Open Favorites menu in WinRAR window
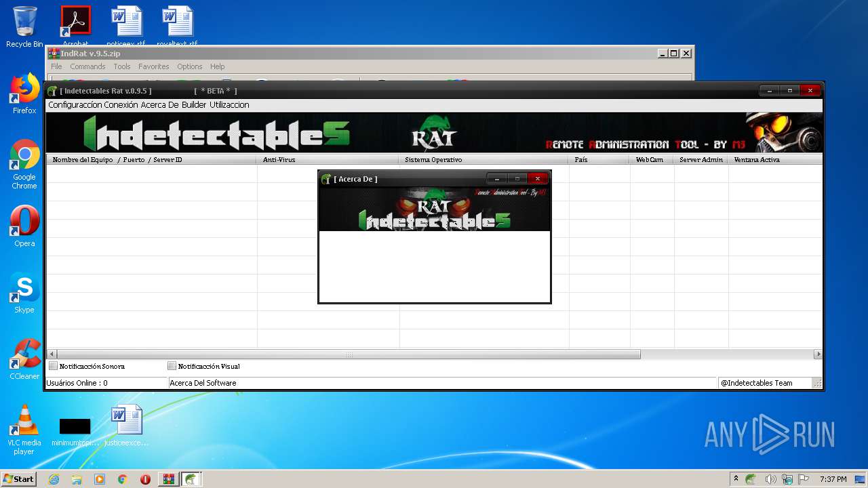The width and height of the screenshot is (868, 488). (154, 66)
